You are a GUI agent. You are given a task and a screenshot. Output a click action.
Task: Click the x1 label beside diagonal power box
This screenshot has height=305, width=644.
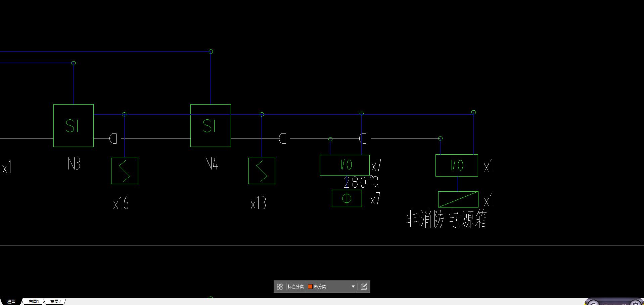point(489,200)
